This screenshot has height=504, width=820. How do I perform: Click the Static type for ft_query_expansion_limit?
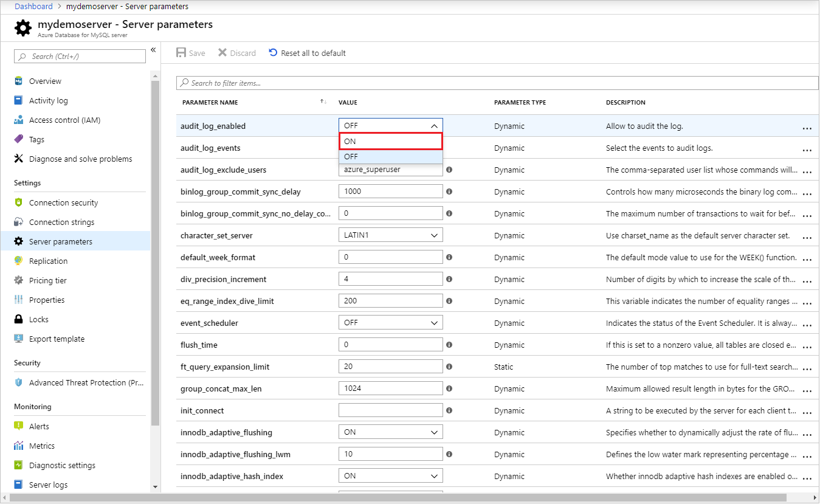pos(504,367)
